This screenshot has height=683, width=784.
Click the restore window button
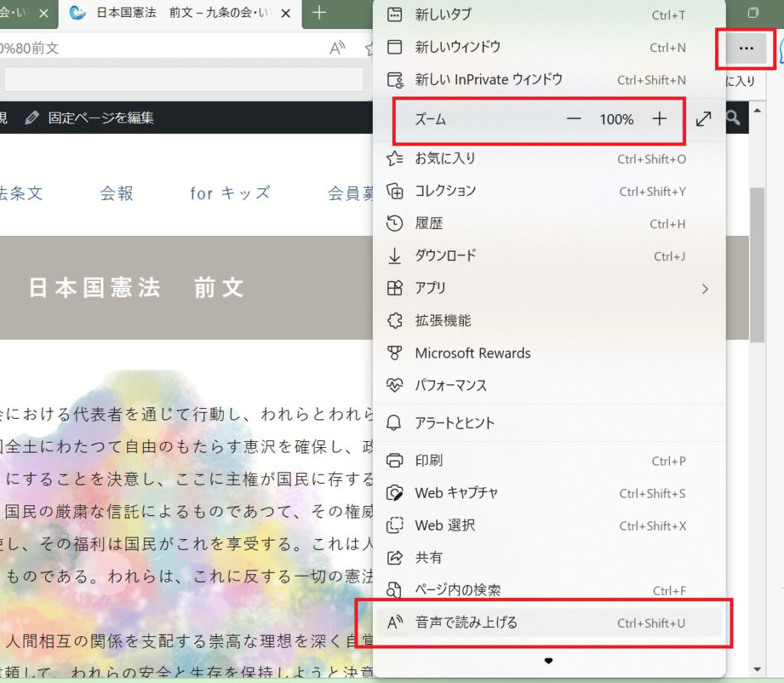[753, 13]
